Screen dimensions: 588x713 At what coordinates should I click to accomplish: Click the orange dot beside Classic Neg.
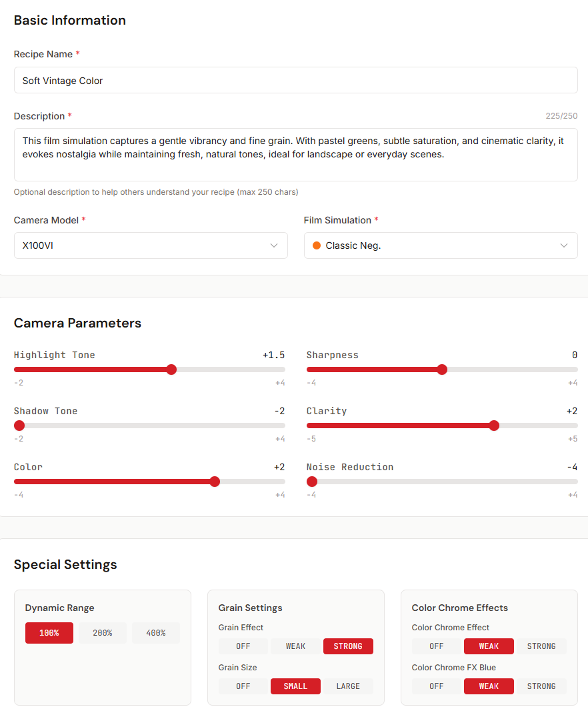point(316,245)
